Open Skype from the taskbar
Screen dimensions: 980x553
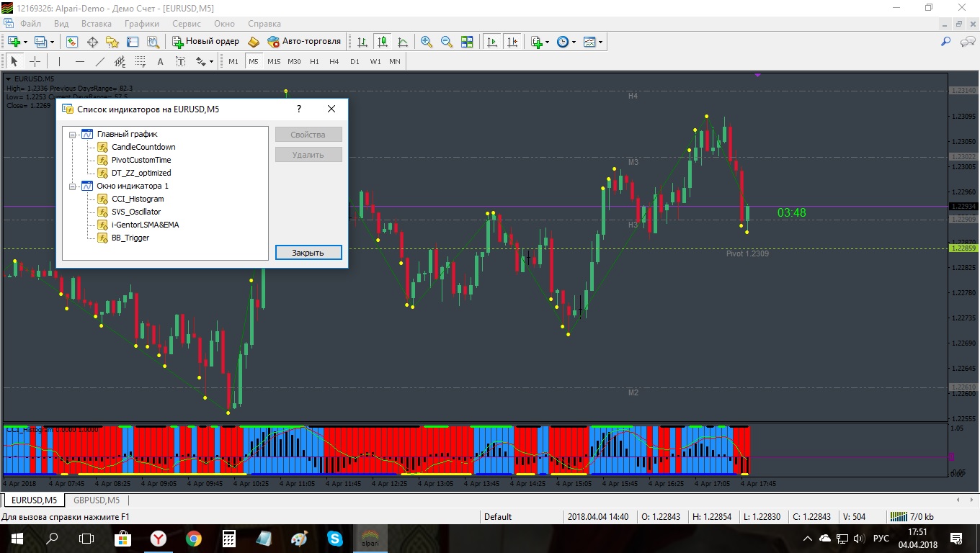335,538
